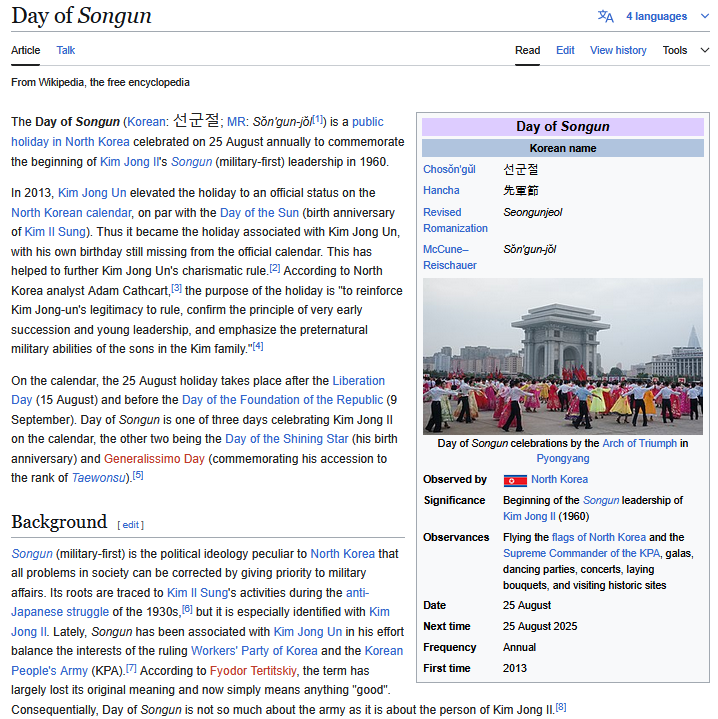This screenshot has height=719, width=718.
Task: Open McCune–Reischauer link
Action: 450,257
